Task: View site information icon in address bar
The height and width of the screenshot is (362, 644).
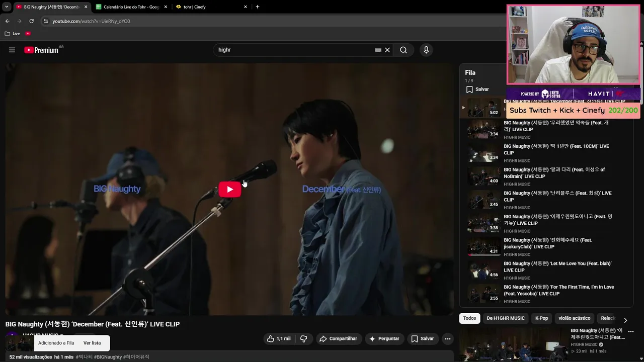Action: click(46, 21)
